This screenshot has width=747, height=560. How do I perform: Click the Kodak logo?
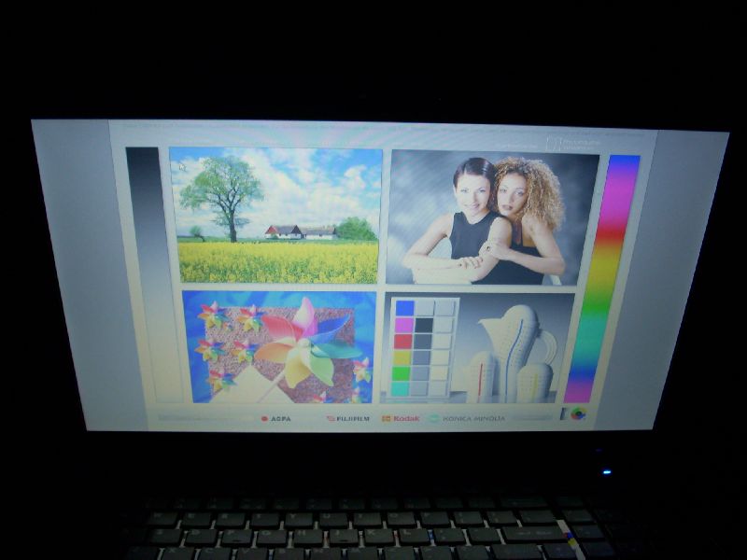coord(401,418)
